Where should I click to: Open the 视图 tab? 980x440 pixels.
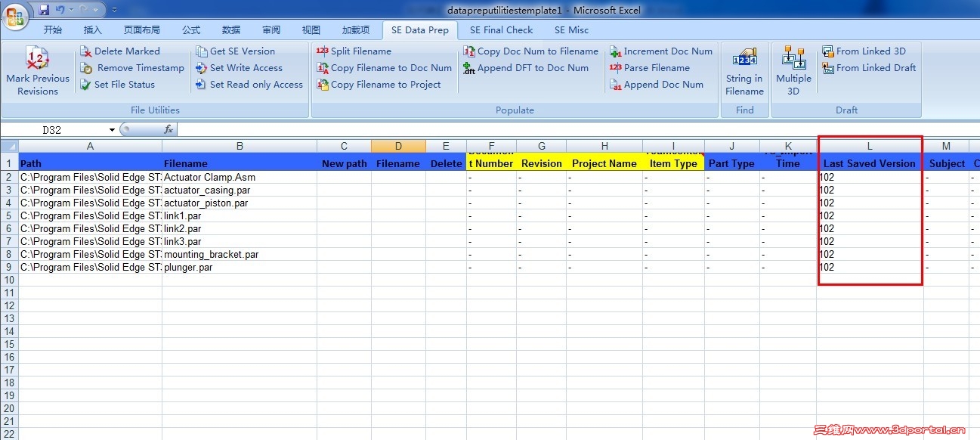311,30
